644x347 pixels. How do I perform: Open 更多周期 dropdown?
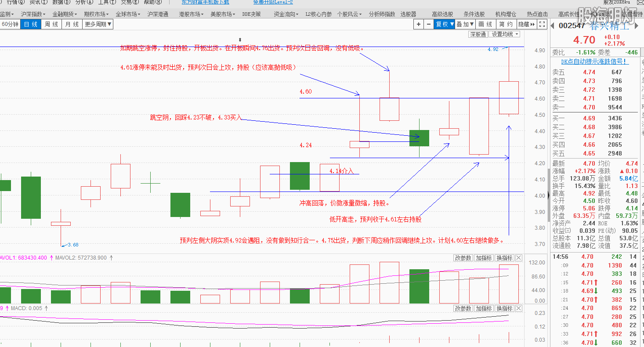pyautogui.click(x=98, y=24)
